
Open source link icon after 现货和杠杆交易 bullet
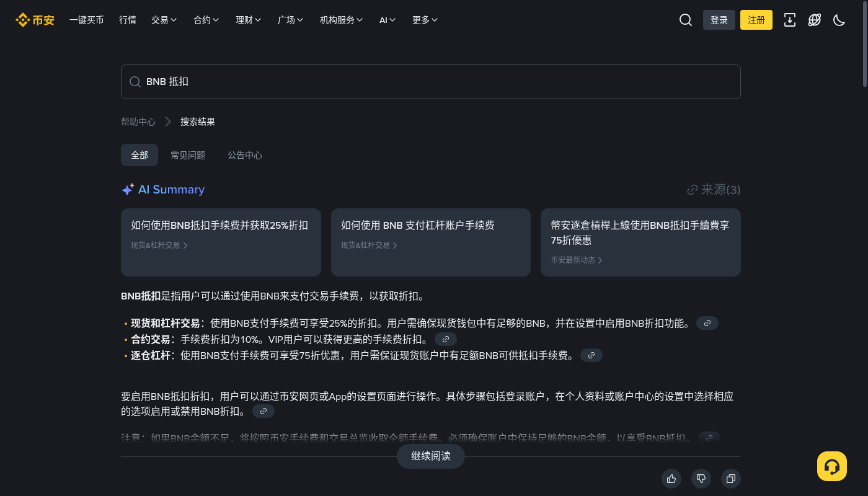(x=707, y=323)
